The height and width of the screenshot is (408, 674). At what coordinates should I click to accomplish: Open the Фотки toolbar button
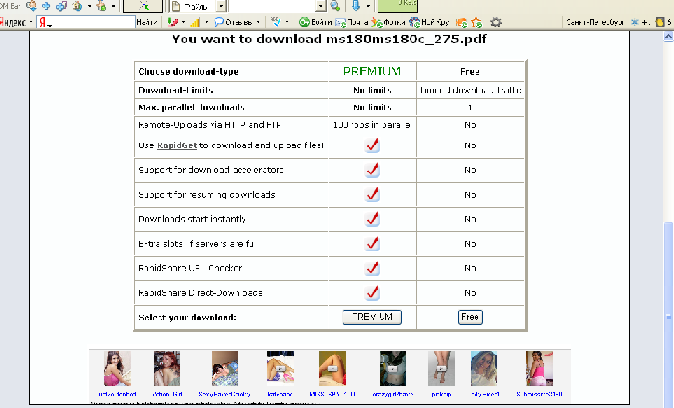388,22
